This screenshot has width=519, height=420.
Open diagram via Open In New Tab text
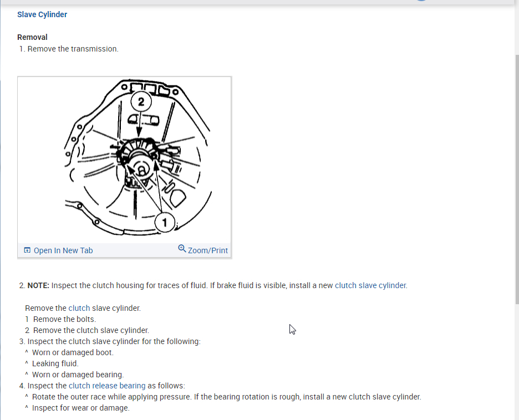click(x=63, y=250)
